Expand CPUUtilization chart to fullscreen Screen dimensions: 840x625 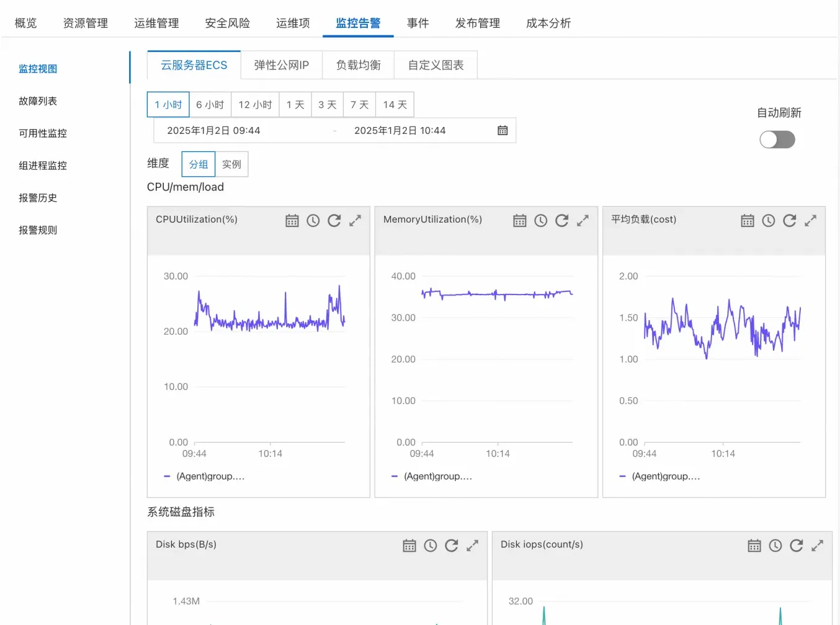coord(355,221)
